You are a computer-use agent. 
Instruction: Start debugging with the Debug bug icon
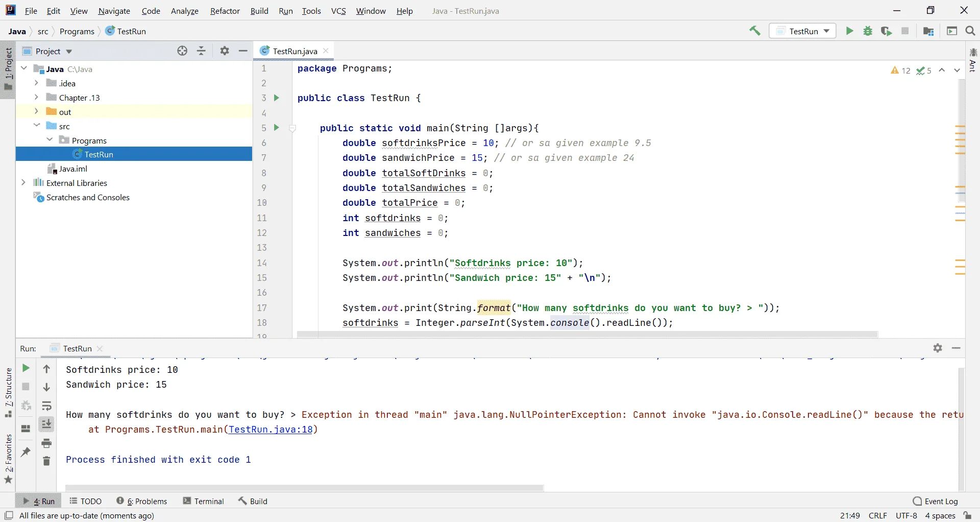pos(868,31)
